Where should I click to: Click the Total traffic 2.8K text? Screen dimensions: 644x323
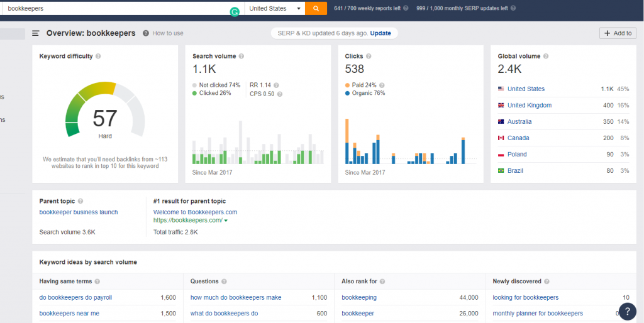tap(175, 232)
